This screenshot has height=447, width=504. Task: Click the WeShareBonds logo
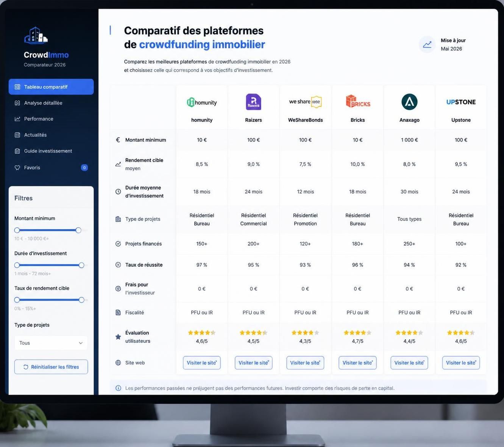pyautogui.click(x=305, y=101)
